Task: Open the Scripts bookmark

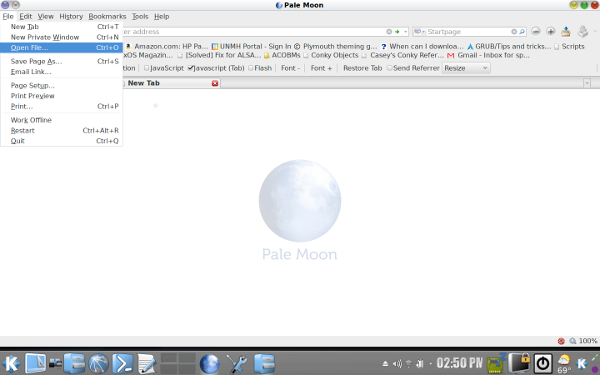Action: coord(569,46)
